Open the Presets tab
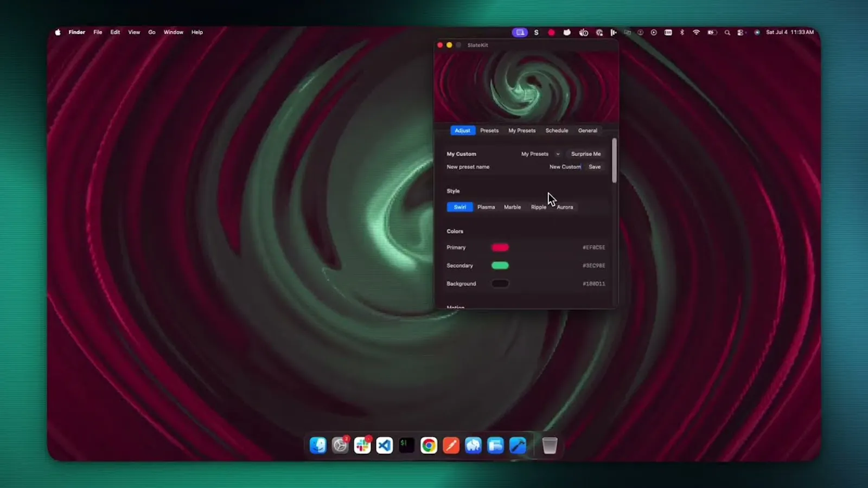The image size is (868, 488). click(489, 131)
